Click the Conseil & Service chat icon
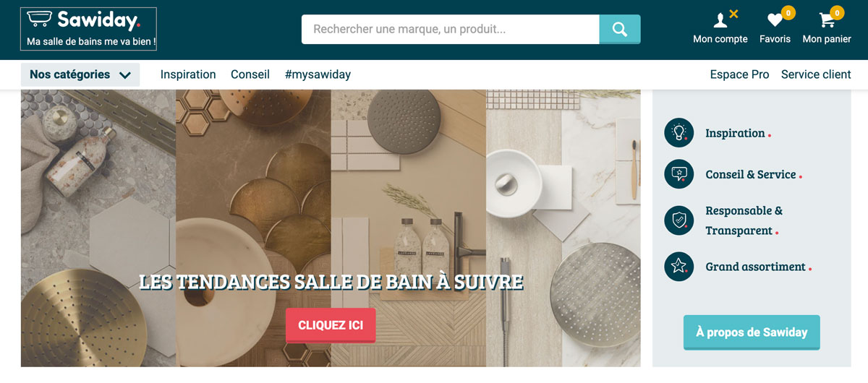Image resolution: width=868 pixels, height=383 pixels. (x=678, y=174)
